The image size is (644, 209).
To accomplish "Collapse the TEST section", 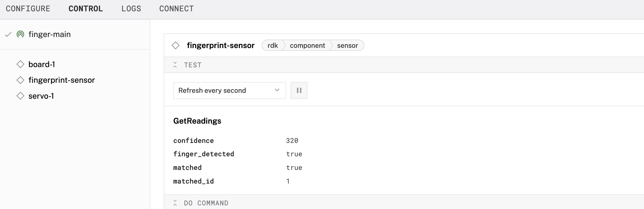I will pos(175,65).
